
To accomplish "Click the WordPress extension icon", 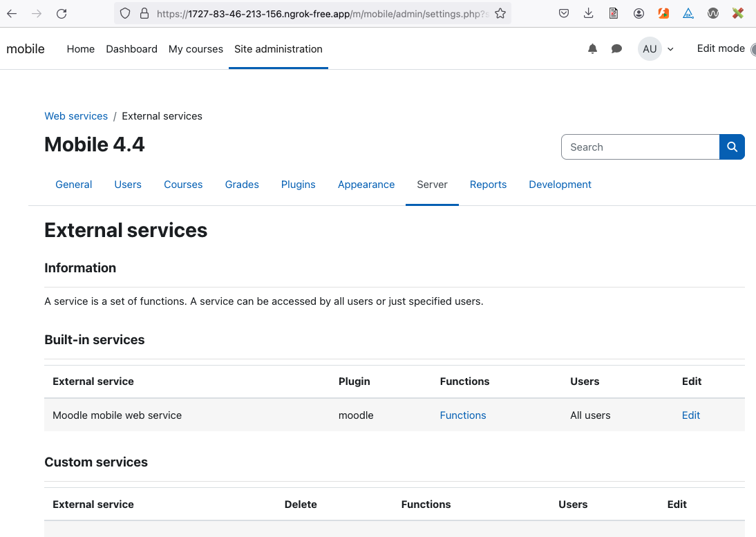I will pos(713,14).
